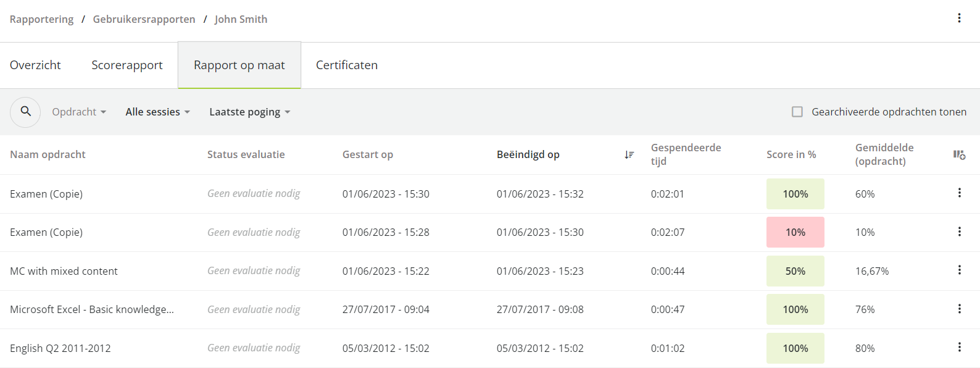
Task: Go to Gebruikersrapporten breadcrumb link
Action: click(144, 19)
